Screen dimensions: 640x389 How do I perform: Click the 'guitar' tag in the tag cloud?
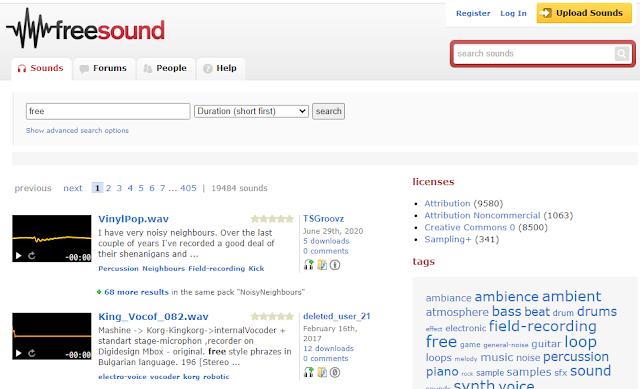(546, 344)
